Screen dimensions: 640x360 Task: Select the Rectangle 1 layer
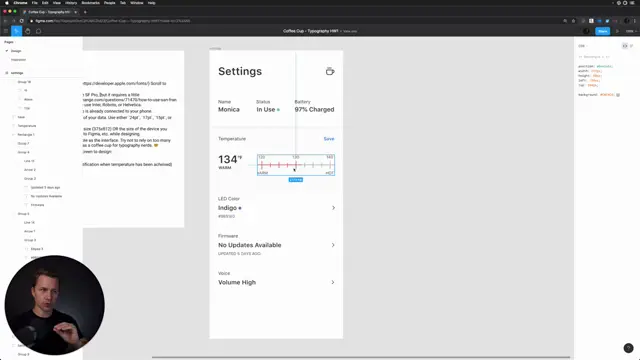point(26,135)
